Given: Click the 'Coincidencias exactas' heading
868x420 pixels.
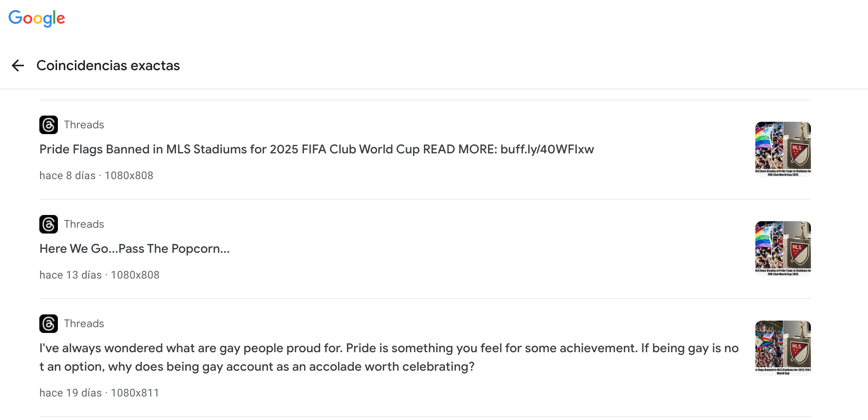Looking at the screenshot, I should [x=108, y=66].
